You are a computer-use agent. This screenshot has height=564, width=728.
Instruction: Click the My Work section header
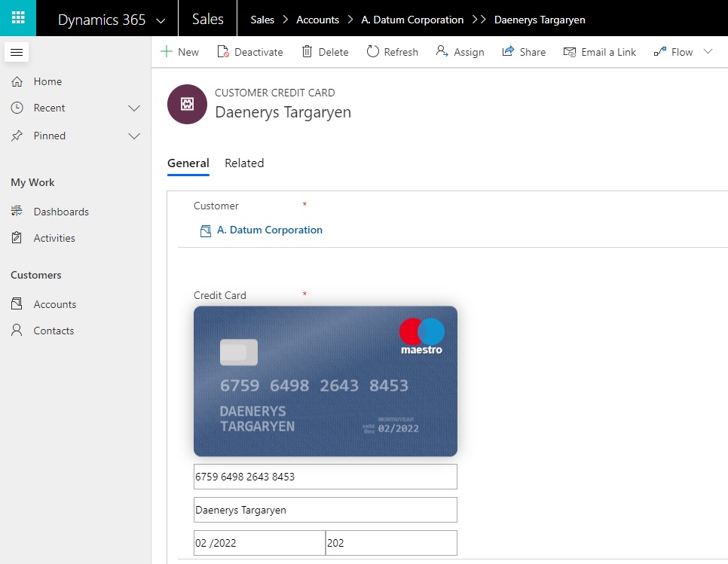[32, 183]
